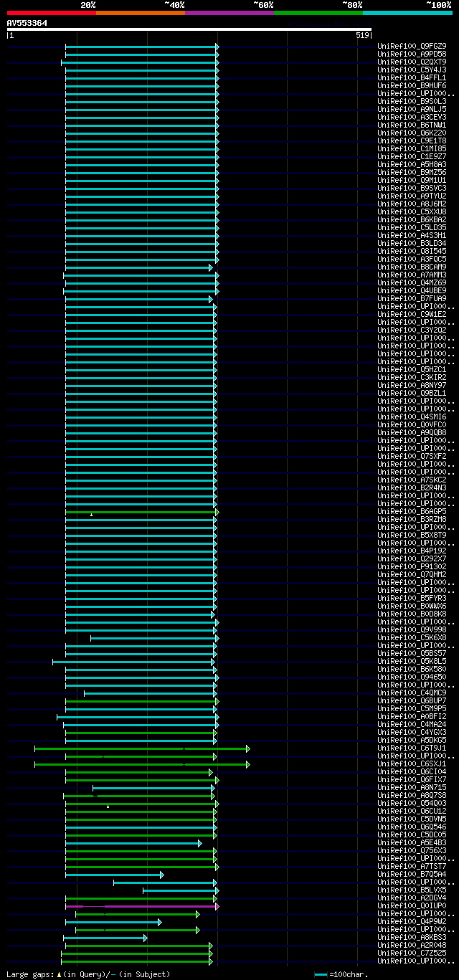This screenshot has height=980, width=459.
Task: Click the white query length bar under AV553364
Action: (189, 29)
